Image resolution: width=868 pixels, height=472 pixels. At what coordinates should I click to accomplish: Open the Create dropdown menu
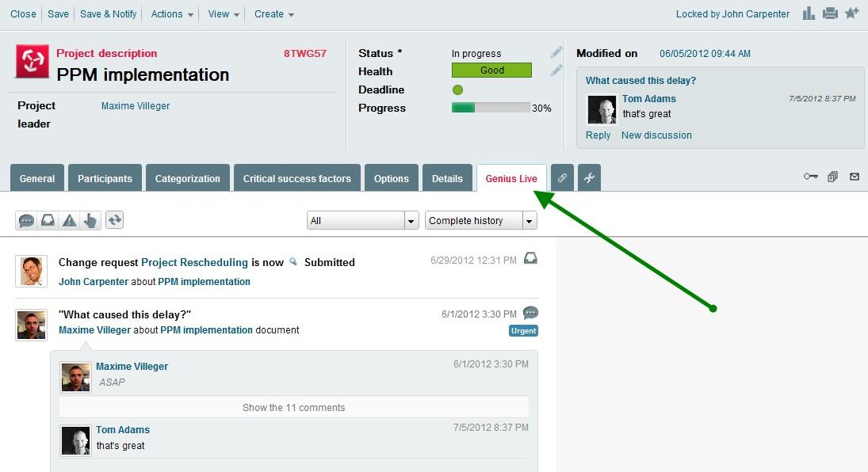(x=274, y=13)
